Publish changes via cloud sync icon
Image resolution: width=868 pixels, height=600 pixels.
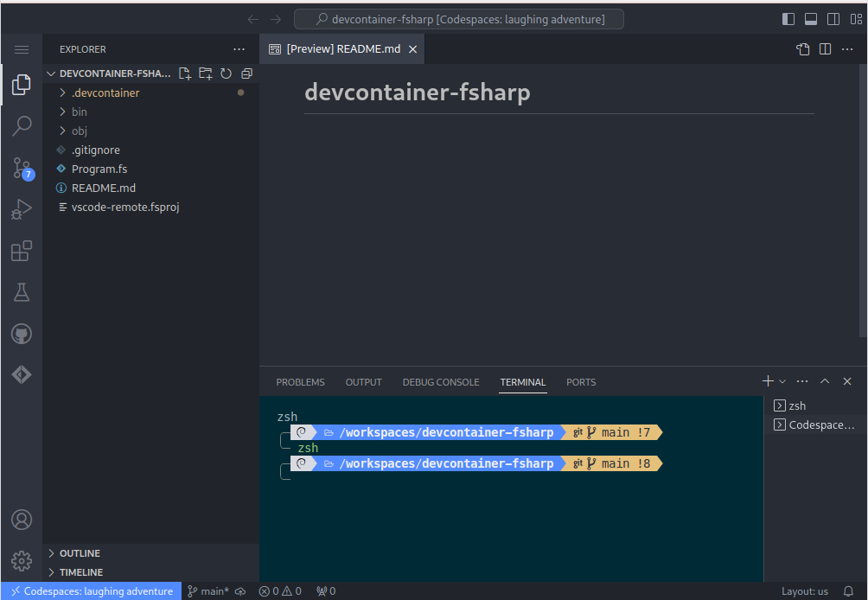tap(240, 591)
